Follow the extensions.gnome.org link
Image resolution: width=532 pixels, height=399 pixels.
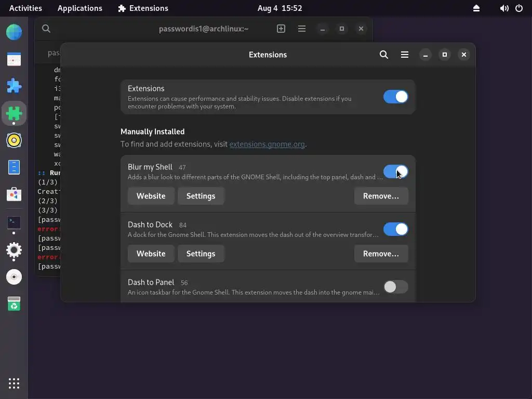click(267, 144)
